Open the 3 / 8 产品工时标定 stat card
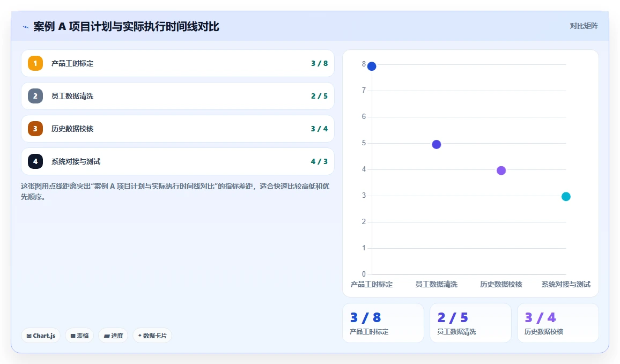 (383, 323)
